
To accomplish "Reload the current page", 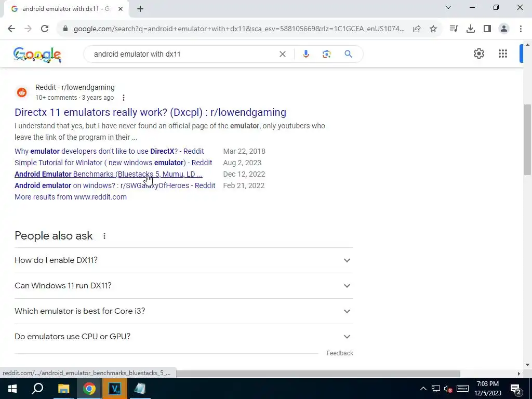I will (x=45, y=29).
